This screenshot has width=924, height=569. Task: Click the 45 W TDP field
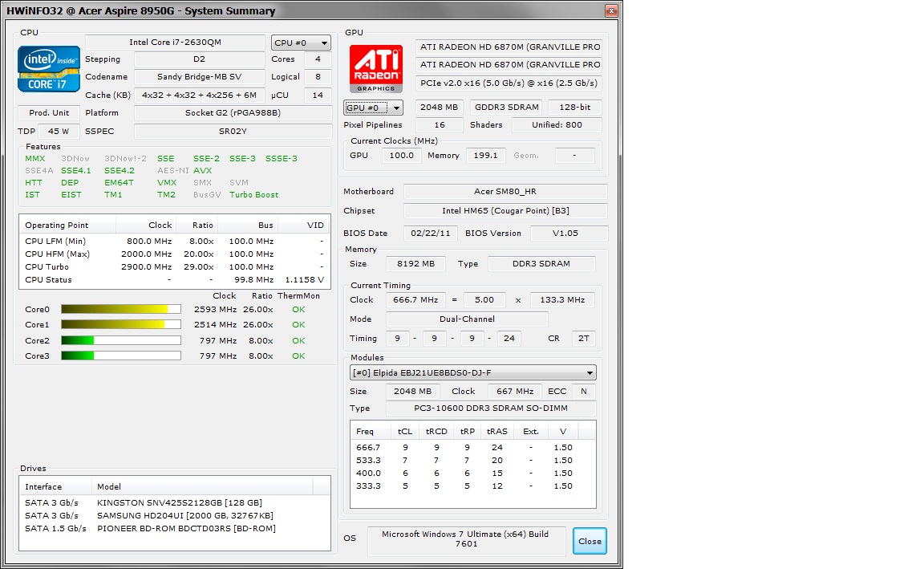59,131
